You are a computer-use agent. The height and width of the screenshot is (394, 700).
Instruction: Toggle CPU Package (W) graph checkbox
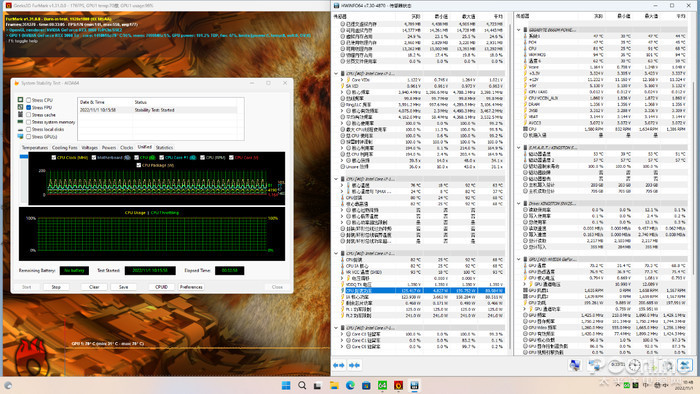pyautogui.click(x=138, y=165)
